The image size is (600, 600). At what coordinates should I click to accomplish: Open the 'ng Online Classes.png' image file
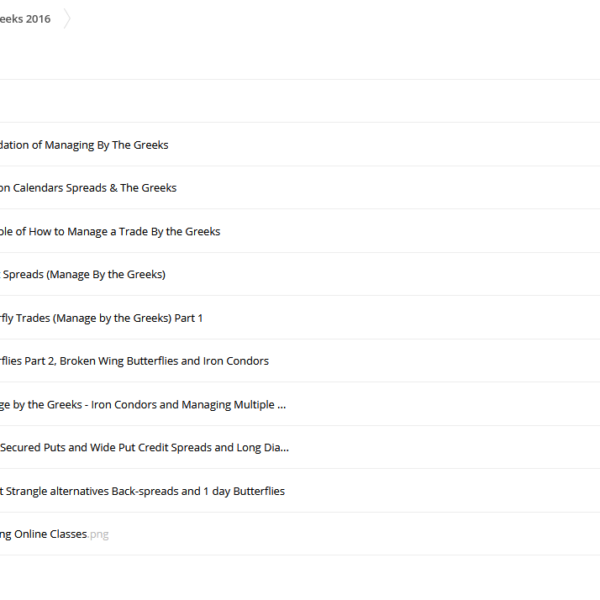54,534
